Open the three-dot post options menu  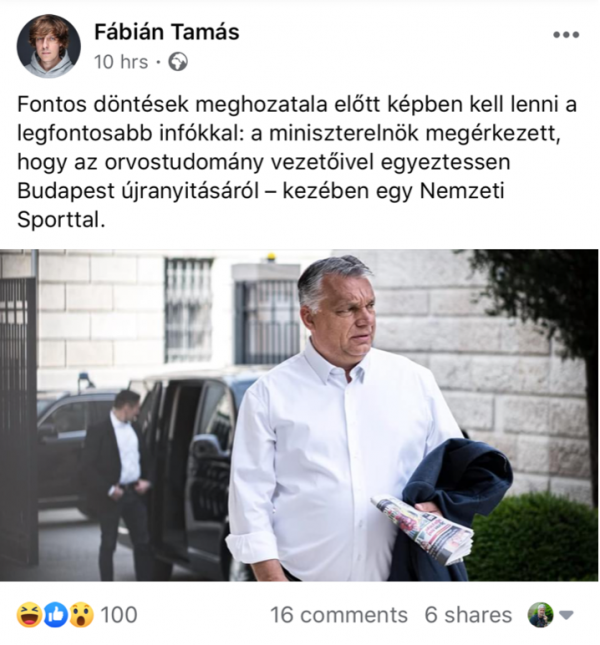pos(566,35)
